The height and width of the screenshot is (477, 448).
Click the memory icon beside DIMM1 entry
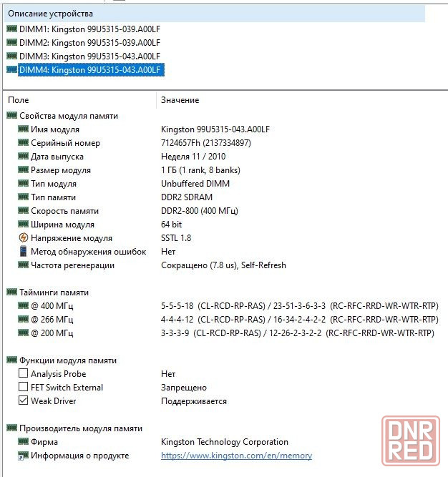11,29
